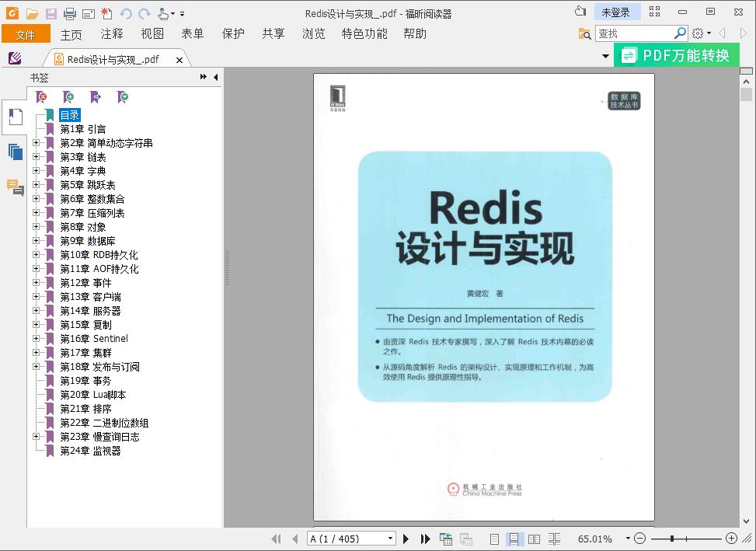Expand 第16章 Sentinel bookmark node
756x551 pixels.
(x=36, y=338)
